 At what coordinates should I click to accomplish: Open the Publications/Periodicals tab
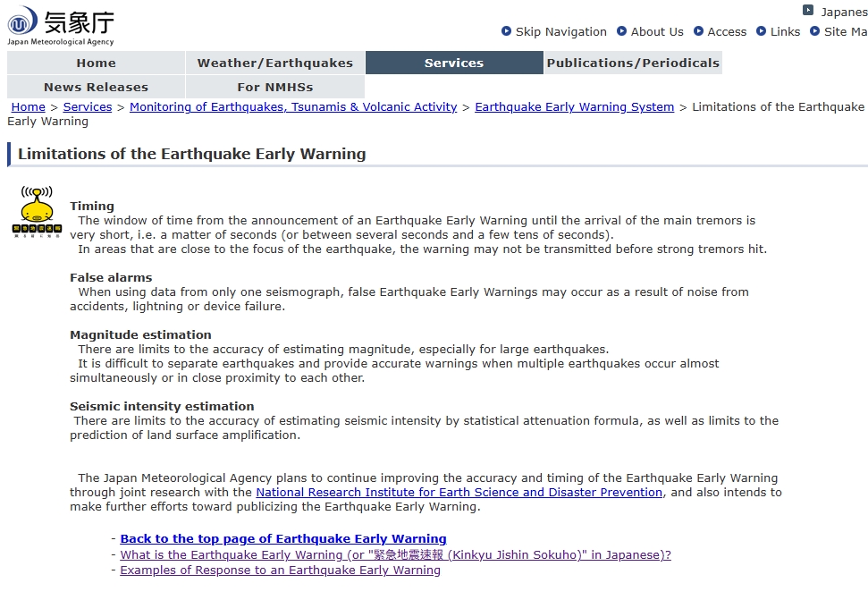tap(632, 63)
